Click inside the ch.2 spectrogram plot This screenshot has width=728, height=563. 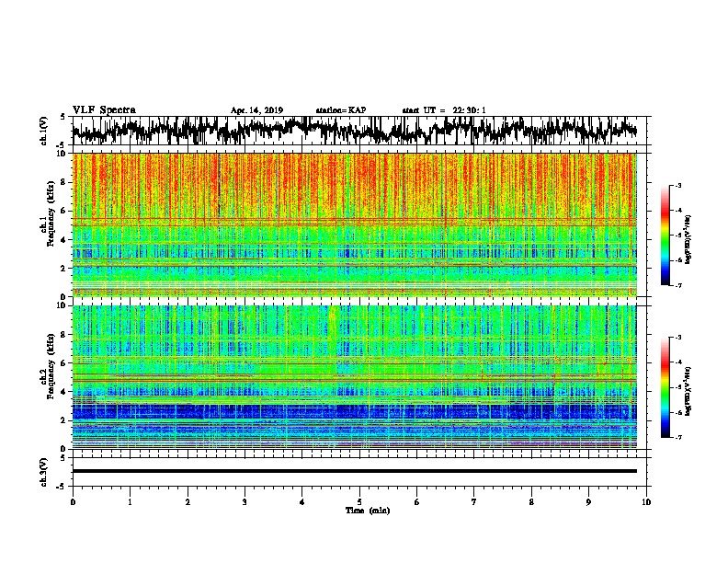pyautogui.click(x=355, y=377)
